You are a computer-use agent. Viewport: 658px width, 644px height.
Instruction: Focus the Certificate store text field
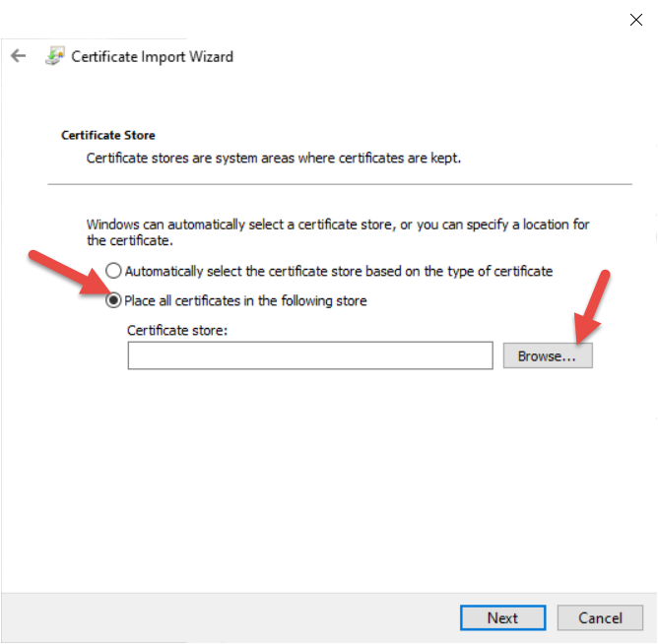point(309,355)
